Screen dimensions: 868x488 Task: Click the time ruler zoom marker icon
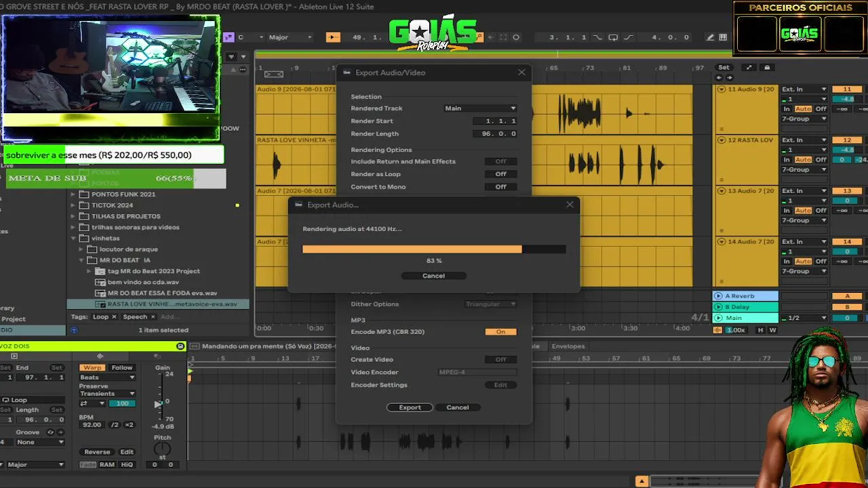(273, 74)
